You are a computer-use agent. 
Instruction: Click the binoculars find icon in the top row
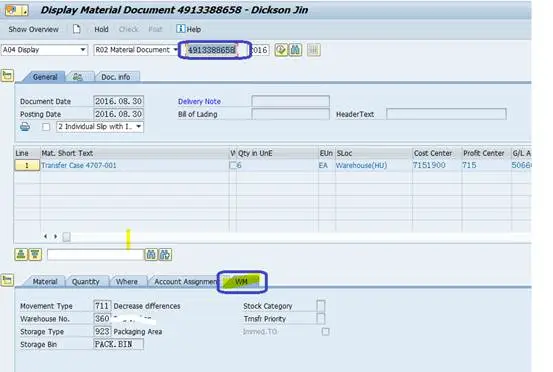(296, 50)
